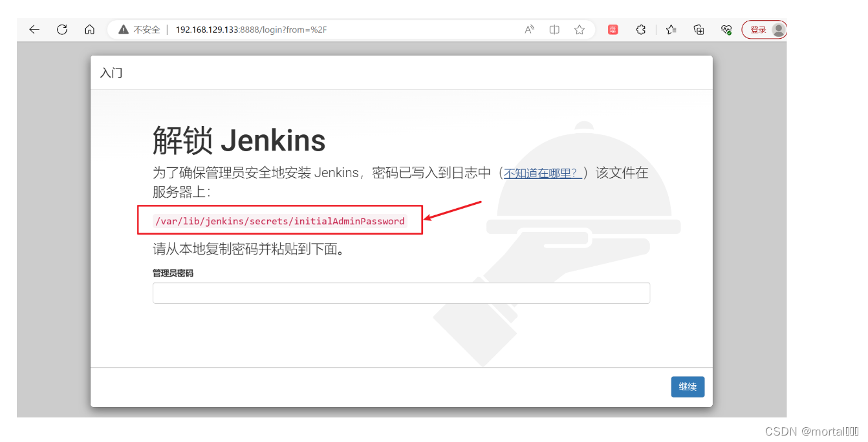Enter immersive reader split view
This screenshot has width=868, height=442.
tap(554, 30)
